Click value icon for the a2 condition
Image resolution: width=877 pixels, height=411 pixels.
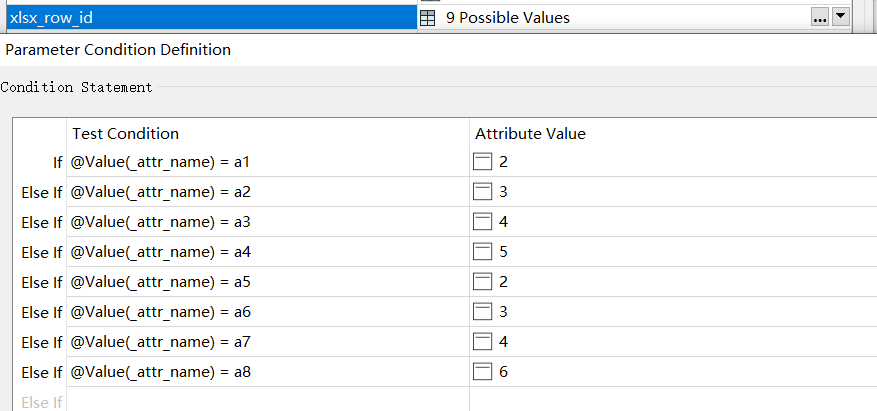[x=483, y=192]
